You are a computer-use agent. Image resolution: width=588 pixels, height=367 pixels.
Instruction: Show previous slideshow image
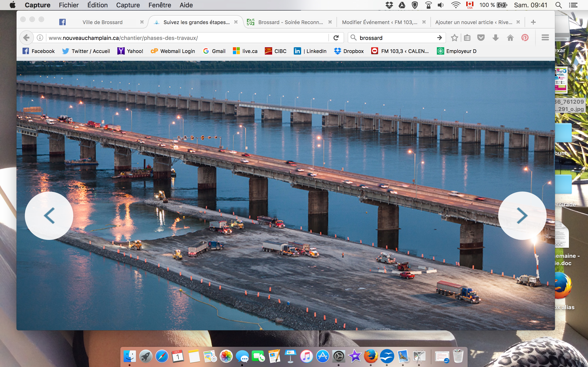tap(49, 216)
